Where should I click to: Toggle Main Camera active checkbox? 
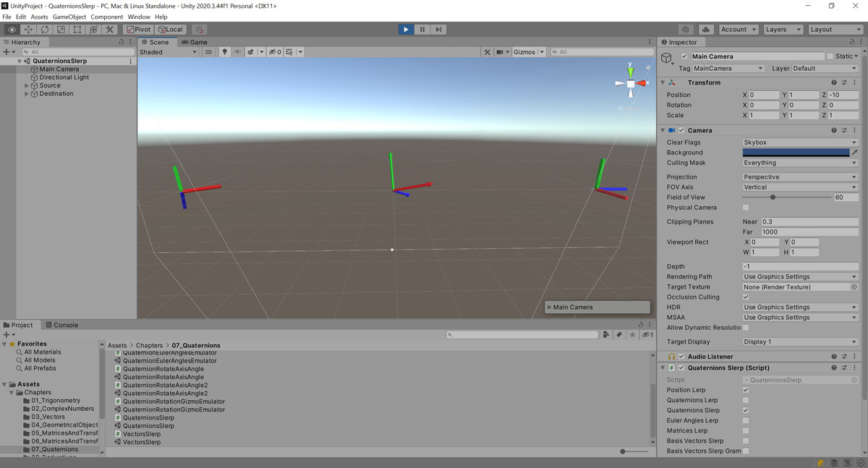(x=684, y=56)
